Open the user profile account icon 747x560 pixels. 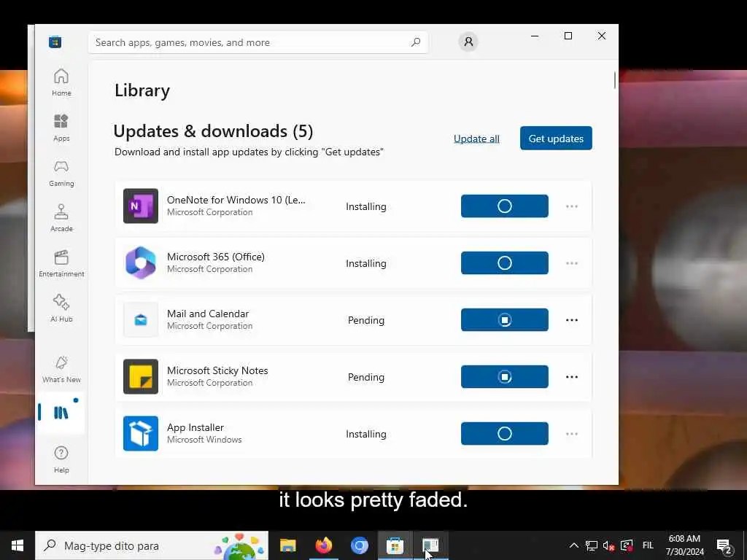pyautogui.click(x=468, y=42)
